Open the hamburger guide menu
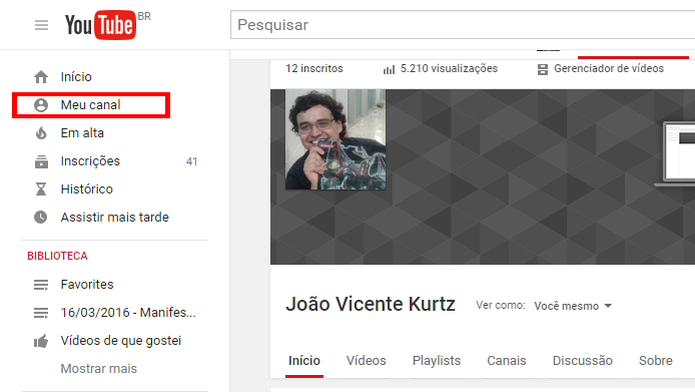 (x=41, y=25)
